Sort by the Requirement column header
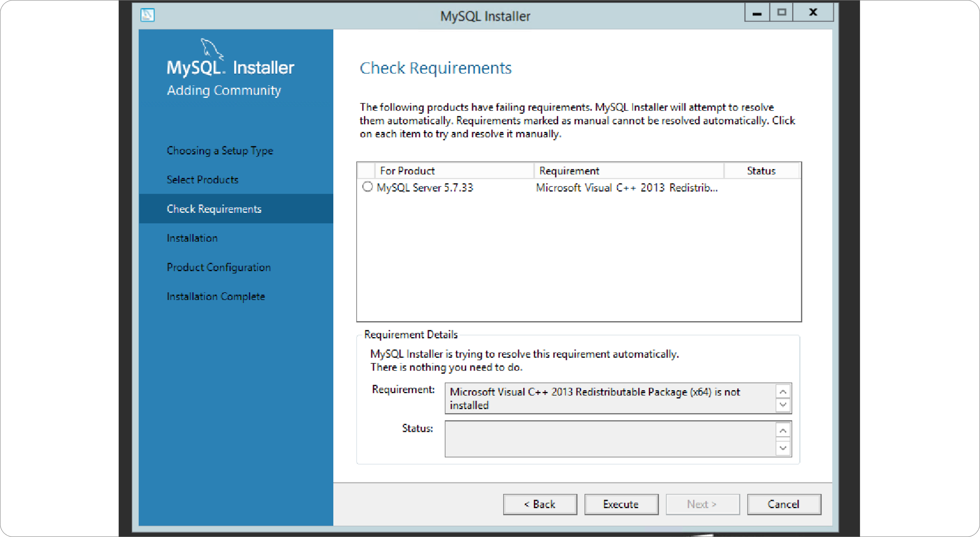Screen dimensions: 980x537 629,171
